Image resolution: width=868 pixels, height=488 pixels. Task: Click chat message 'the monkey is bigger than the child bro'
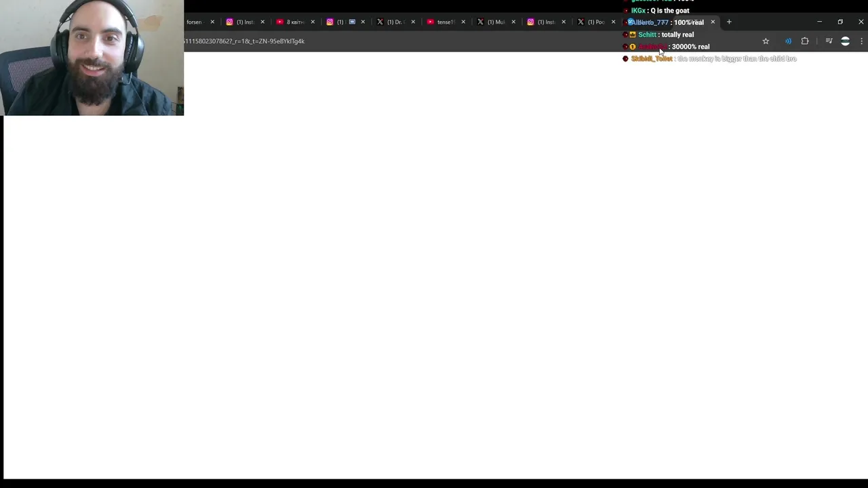(737, 59)
